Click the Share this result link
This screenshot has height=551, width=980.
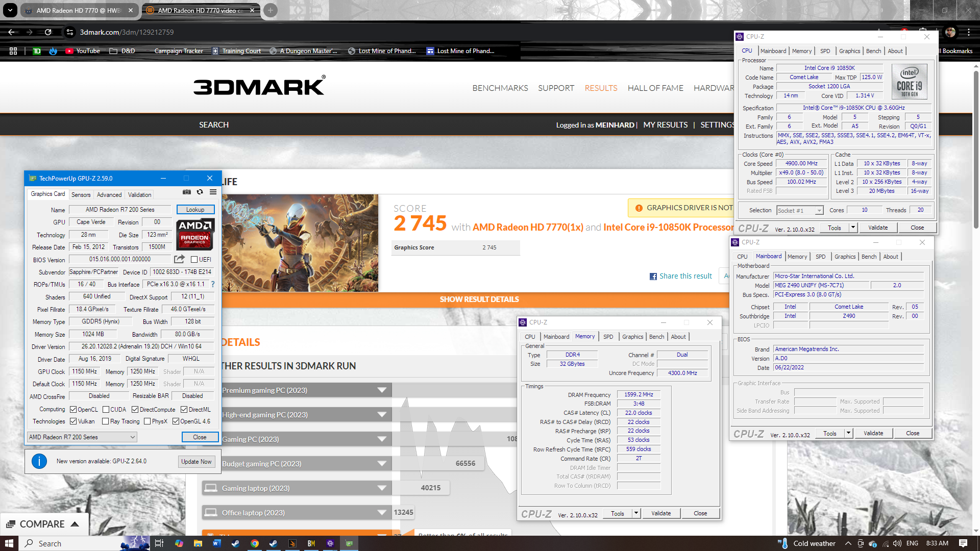coord(685,276)
